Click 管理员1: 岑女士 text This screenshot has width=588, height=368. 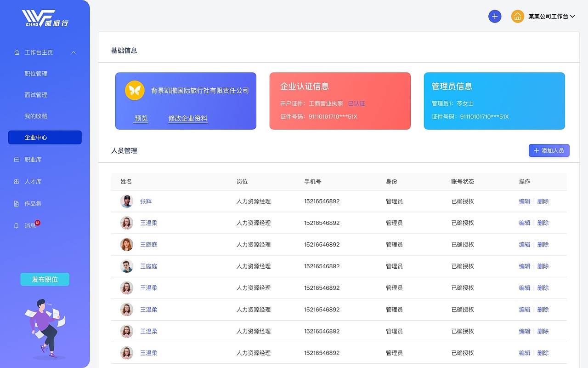[452, 103]
